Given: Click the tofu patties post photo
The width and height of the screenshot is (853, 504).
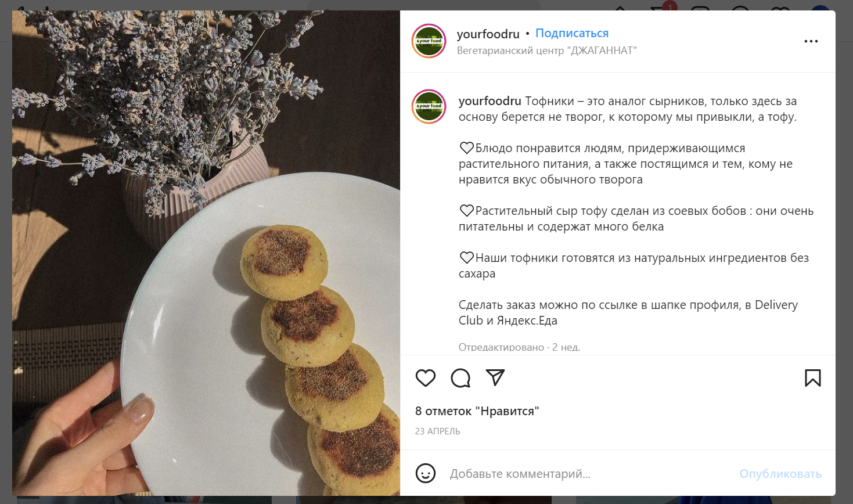Looking at the screenshot, I should [206, 253].
